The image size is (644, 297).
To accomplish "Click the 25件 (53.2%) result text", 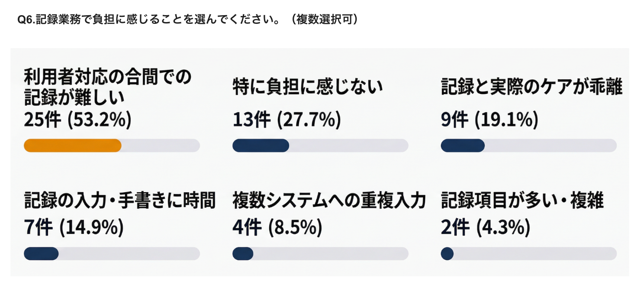I will click(x=77, y=119).
